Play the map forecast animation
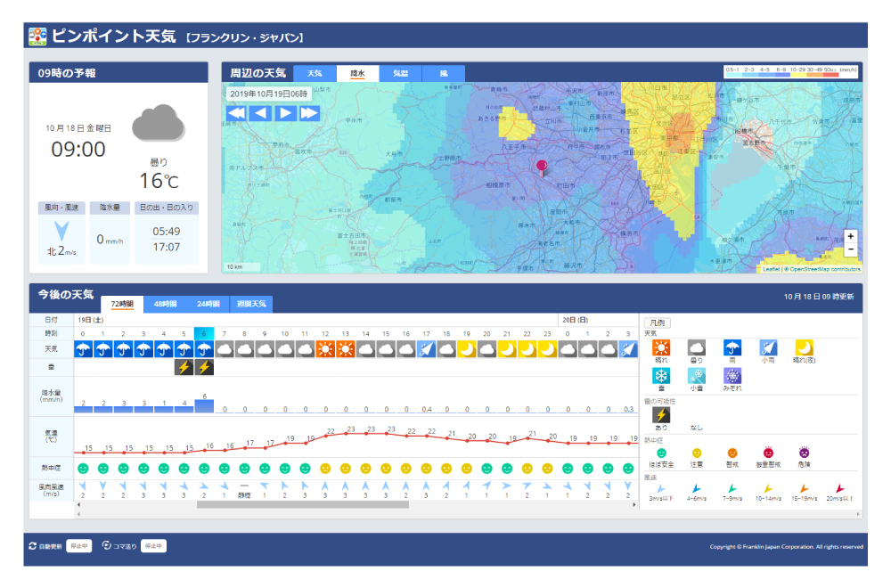 tap(285, 113)
